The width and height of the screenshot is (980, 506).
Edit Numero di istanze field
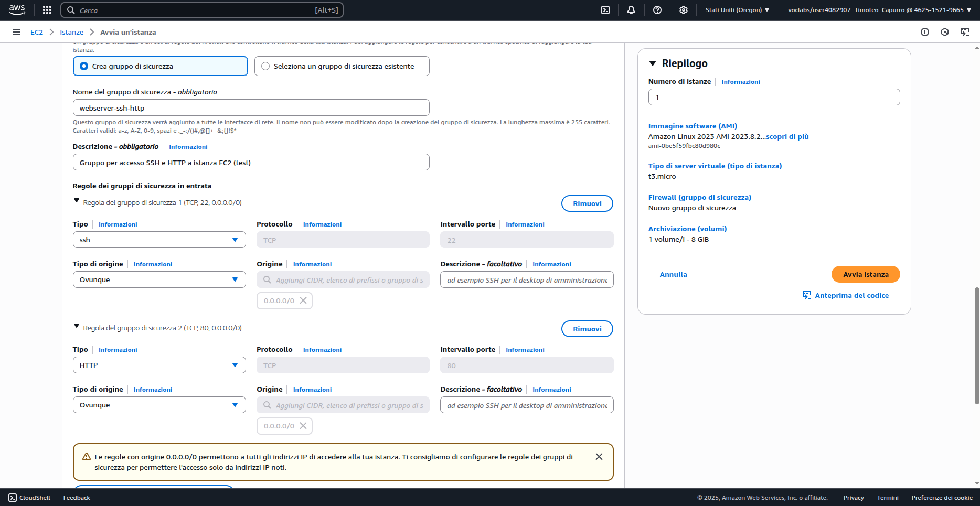click(774, 97)
